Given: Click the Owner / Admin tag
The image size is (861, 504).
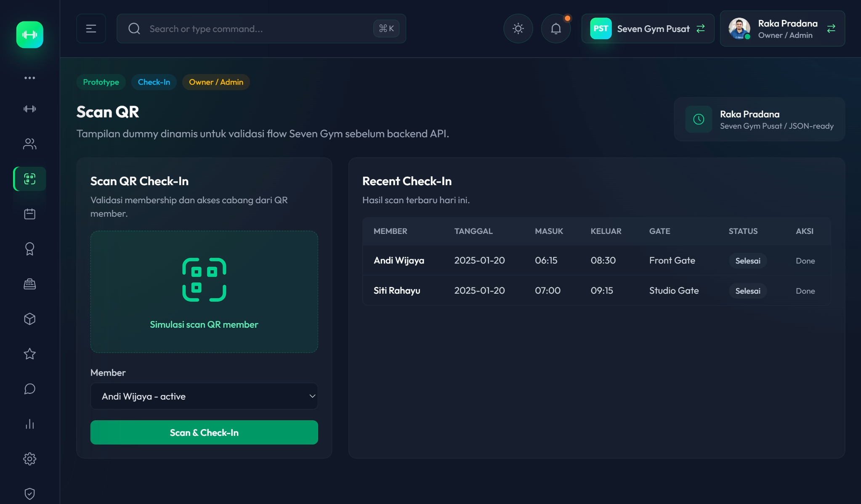Looking at the screenshot, I should pyautogui.click(x=216, y=82).
